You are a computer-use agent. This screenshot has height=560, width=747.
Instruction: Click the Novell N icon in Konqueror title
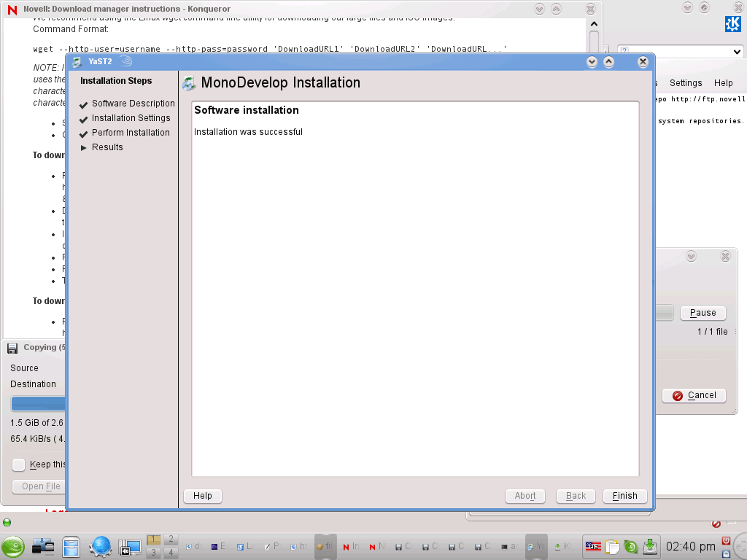point(12,9)
